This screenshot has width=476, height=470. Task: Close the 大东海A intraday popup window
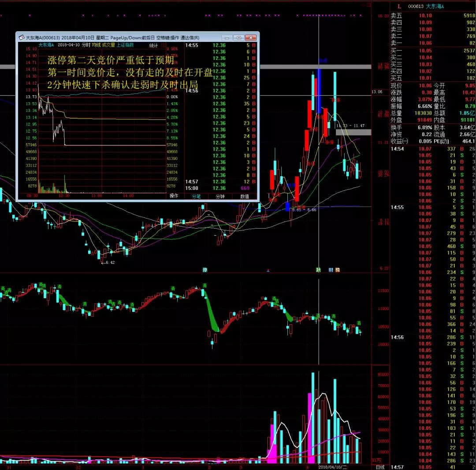tap(251, 38)
